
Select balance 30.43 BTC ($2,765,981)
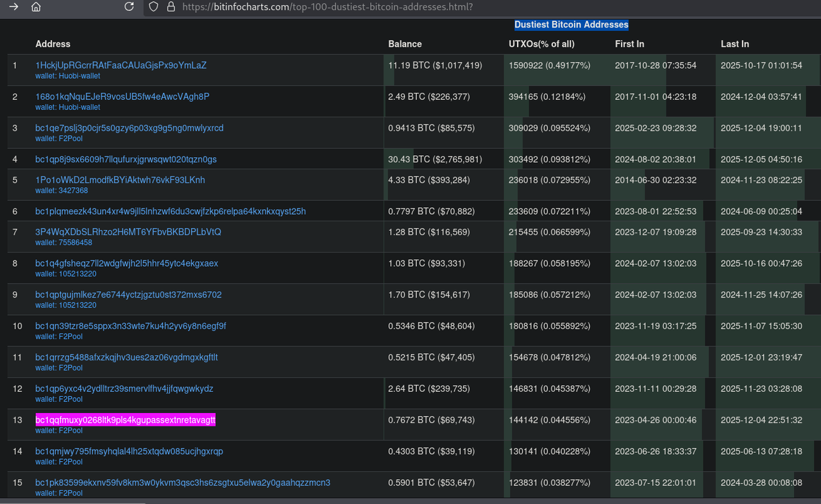point(436,159)
